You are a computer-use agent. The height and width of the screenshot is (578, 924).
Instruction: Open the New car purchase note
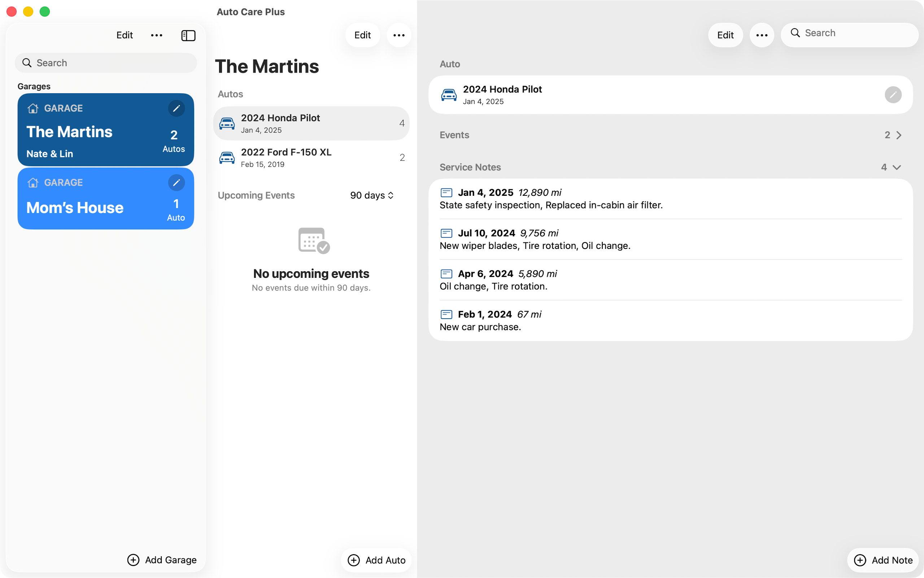pos(671,320)
